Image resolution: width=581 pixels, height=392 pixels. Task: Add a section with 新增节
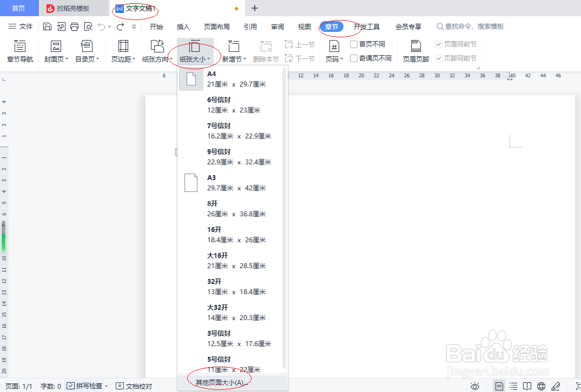(x=234, y=51)
